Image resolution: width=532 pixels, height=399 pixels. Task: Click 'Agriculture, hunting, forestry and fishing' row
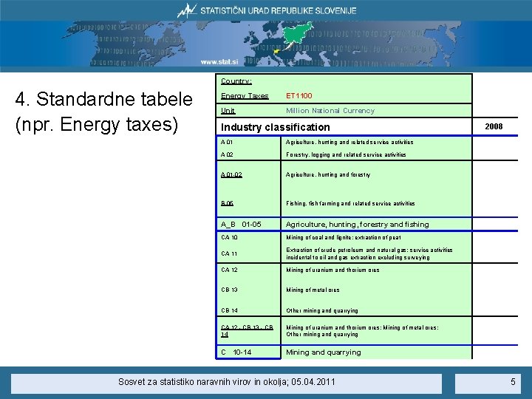click(x=358, y=225)
